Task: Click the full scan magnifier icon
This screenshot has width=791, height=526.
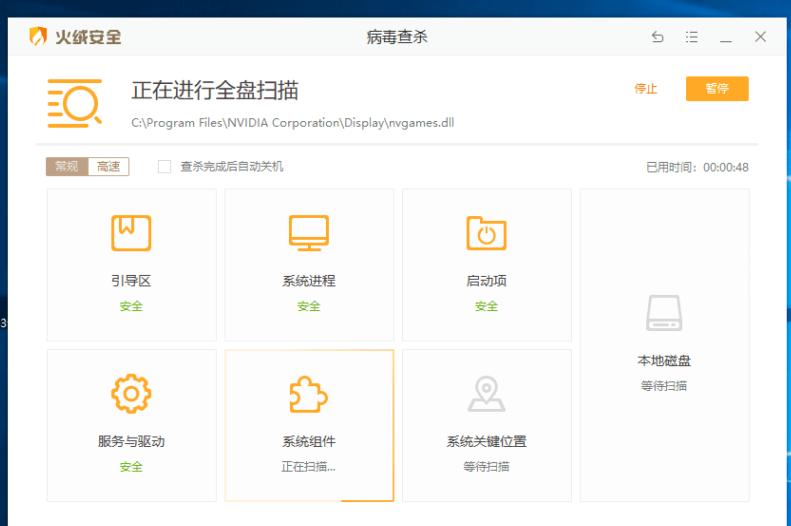Action: click(x=75, y=102)
